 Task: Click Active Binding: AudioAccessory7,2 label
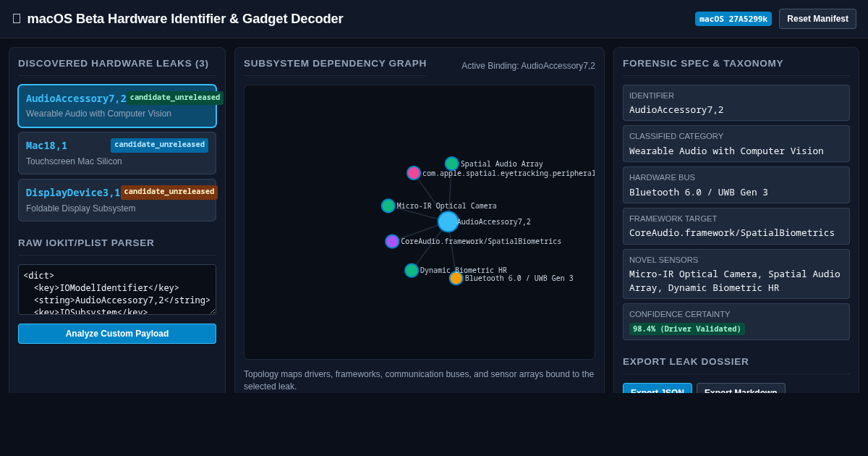pyautogui.click(x=528, y=66)
